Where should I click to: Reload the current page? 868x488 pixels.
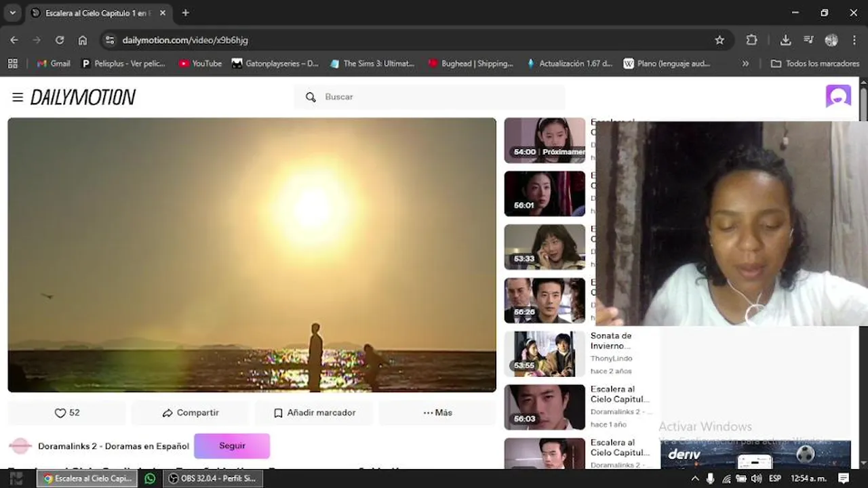pos(60,40)
